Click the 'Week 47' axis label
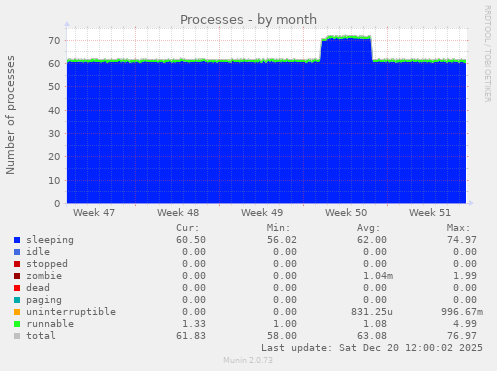Viewport: 497px width, 371px height. [x=94, y=213]
